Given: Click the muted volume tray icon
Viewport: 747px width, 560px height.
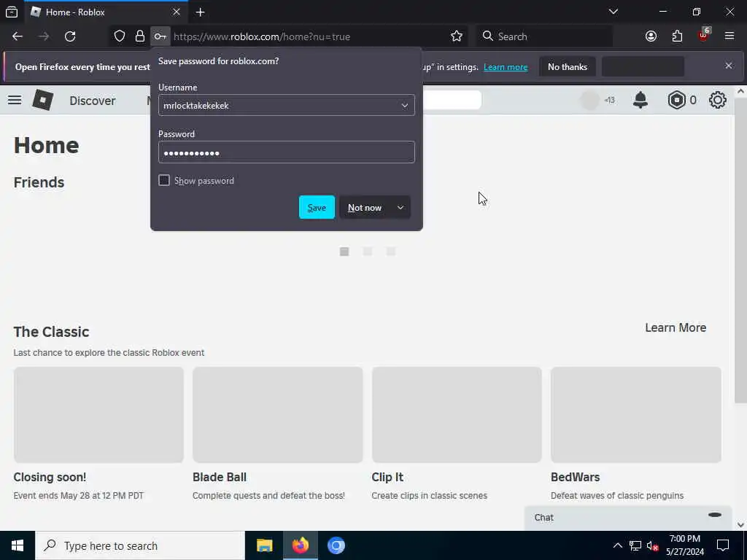Looking at the screenshot, I should (x=652, y=545).
